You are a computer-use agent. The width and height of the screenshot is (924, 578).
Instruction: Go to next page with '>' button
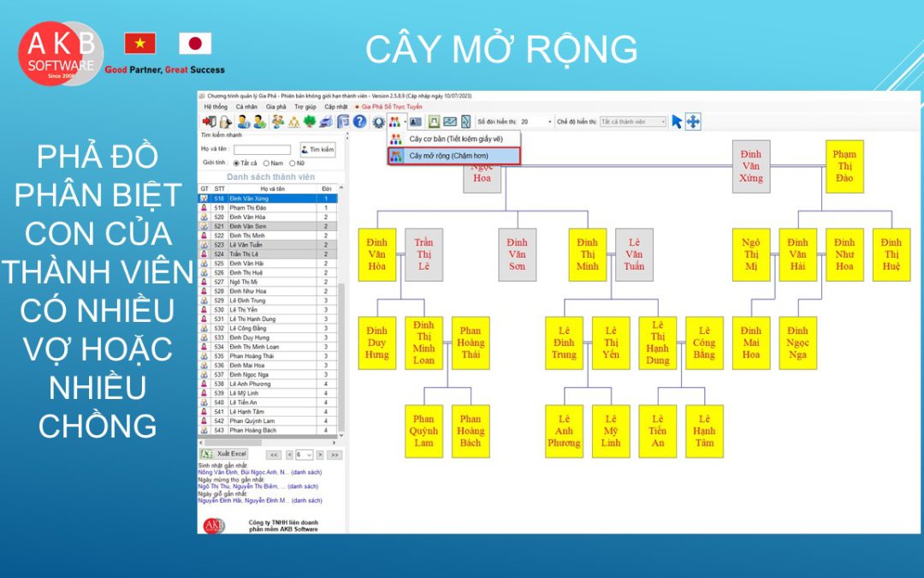click(x=320, y=455)
